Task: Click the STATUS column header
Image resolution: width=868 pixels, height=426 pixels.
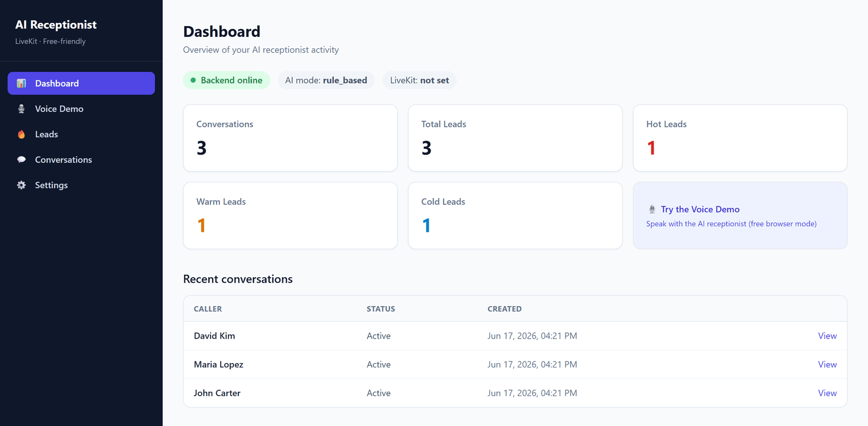Action: (x=381, y=309)
